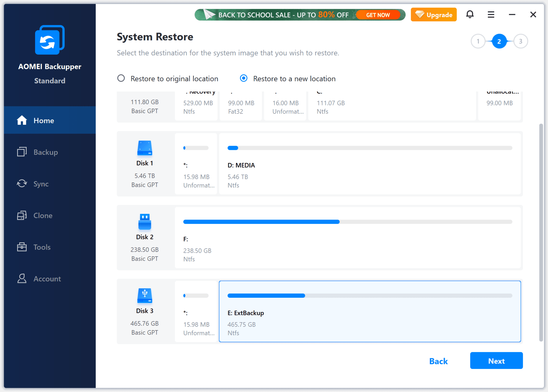This screenshot has height=392, width=548.
Task: Click usage bar of F: partition
Action: pos(348,222)
